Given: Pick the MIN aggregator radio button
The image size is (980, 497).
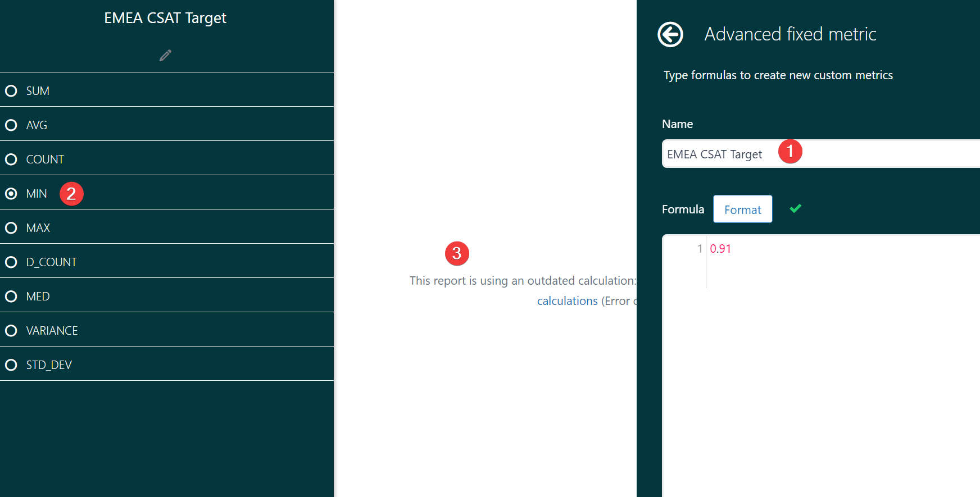Looking at the screenshot, I should click(x=11, y=194).
